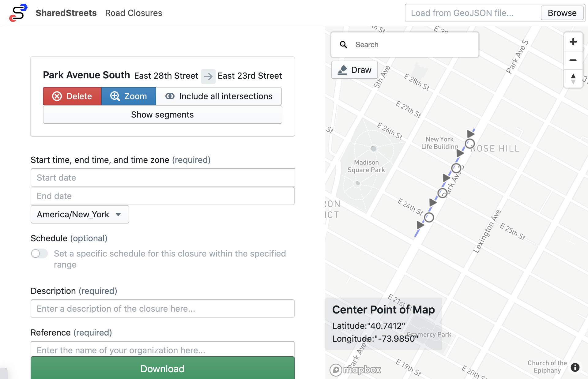The width and height of the screenshot is (588, 379).
Task: Click the Start date input field
Action: pos(163,177)
